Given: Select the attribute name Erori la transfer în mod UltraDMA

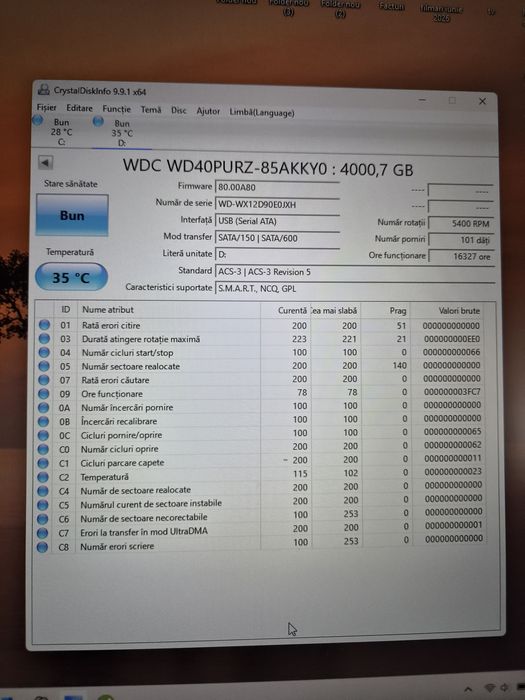Looking at the screenshot, I should [144, 532].
